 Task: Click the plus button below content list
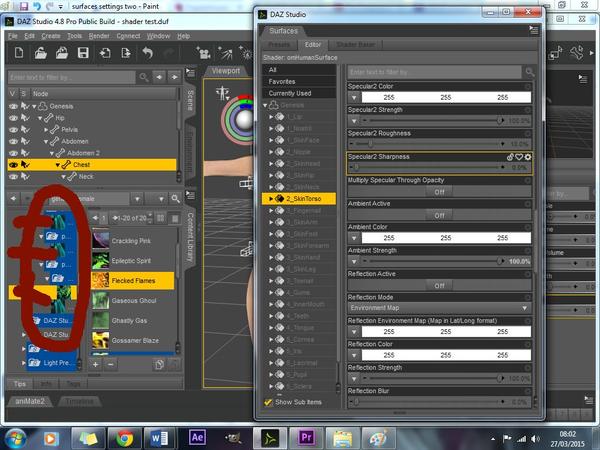click(96, 364)
